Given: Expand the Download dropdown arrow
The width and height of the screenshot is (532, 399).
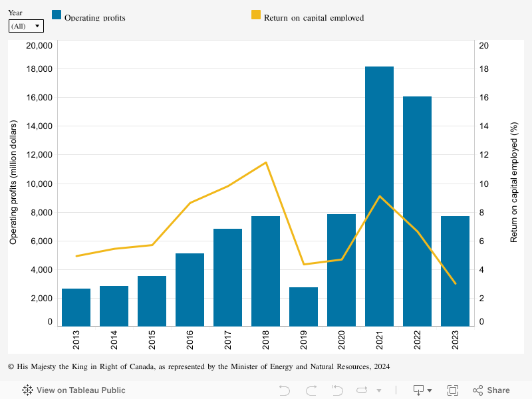Looking at the screenshot, I should 430,391.
